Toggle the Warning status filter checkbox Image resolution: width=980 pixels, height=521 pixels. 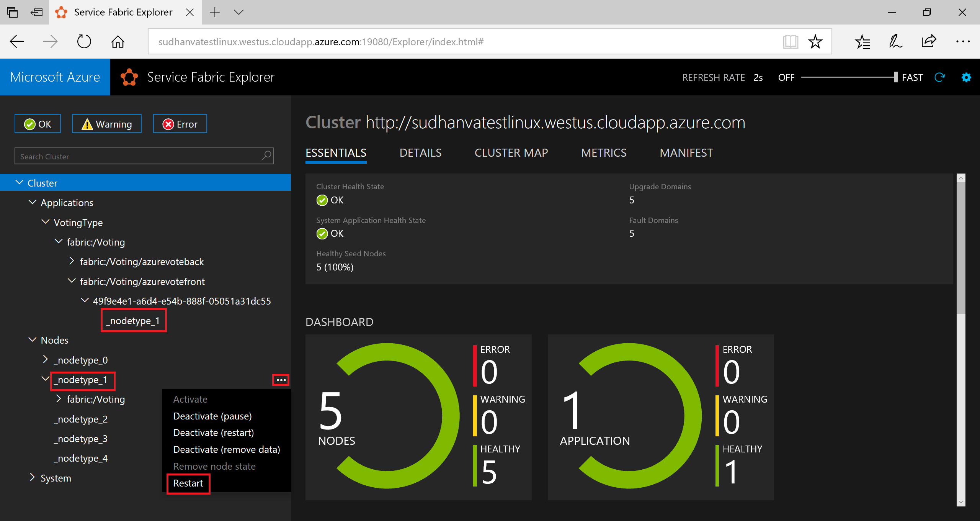click(105, 125)
